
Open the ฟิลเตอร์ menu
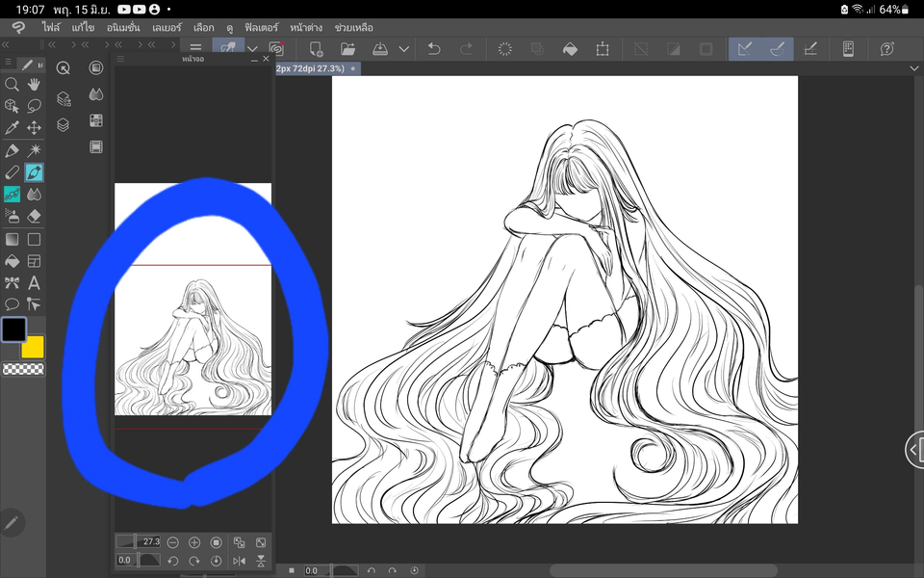[261, 27]
